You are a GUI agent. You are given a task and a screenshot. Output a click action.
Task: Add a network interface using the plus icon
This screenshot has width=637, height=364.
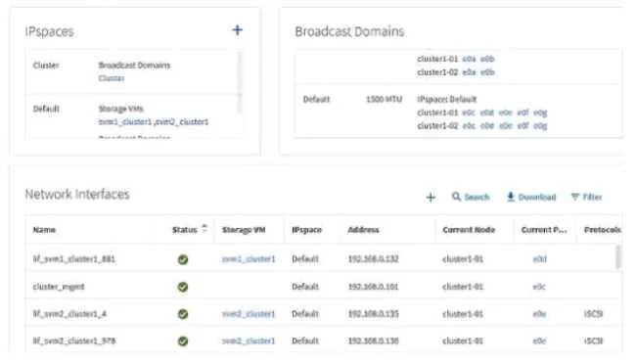pos(431,198)
